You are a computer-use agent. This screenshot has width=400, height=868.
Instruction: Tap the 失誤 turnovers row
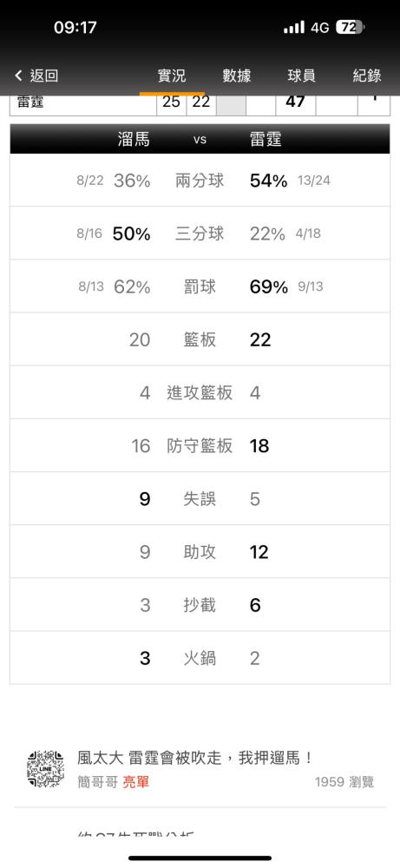pos(200,499)
